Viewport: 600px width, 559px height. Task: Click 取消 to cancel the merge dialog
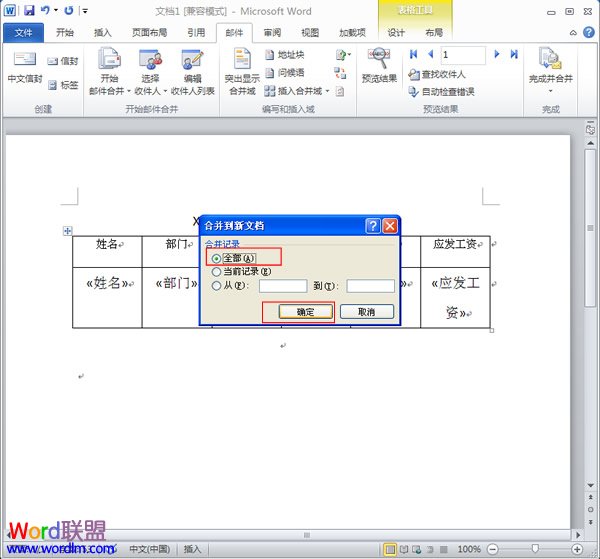pyautogui.click(x=365, y=312)
